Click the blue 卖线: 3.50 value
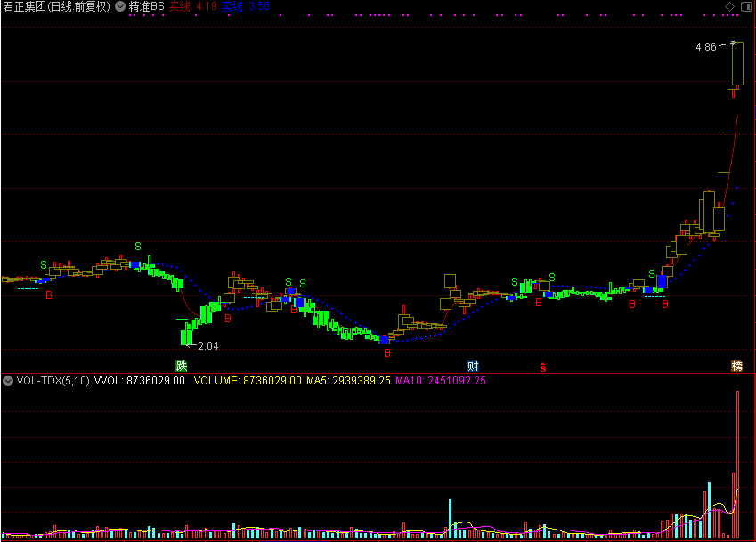Image resolution: width=756 pixels, height=542 pixels. [246, 6]
